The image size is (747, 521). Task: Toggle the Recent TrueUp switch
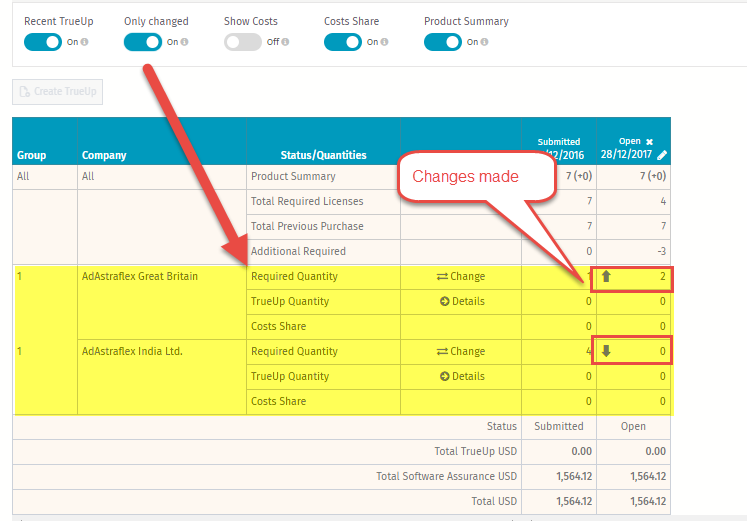pyautogui.click(x=43, y=42)
